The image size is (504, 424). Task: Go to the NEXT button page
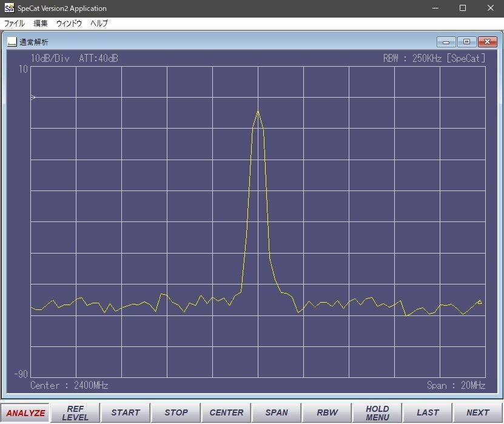pos(478,412)
